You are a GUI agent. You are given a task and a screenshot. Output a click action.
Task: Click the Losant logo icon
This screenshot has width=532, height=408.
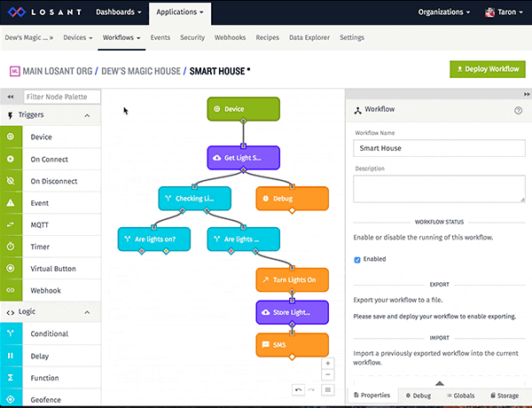coord(17,12)
